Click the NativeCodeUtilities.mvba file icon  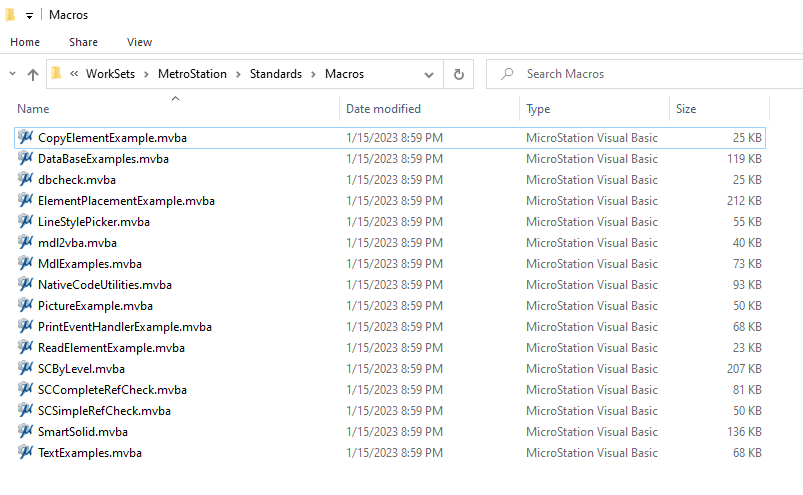25,284
